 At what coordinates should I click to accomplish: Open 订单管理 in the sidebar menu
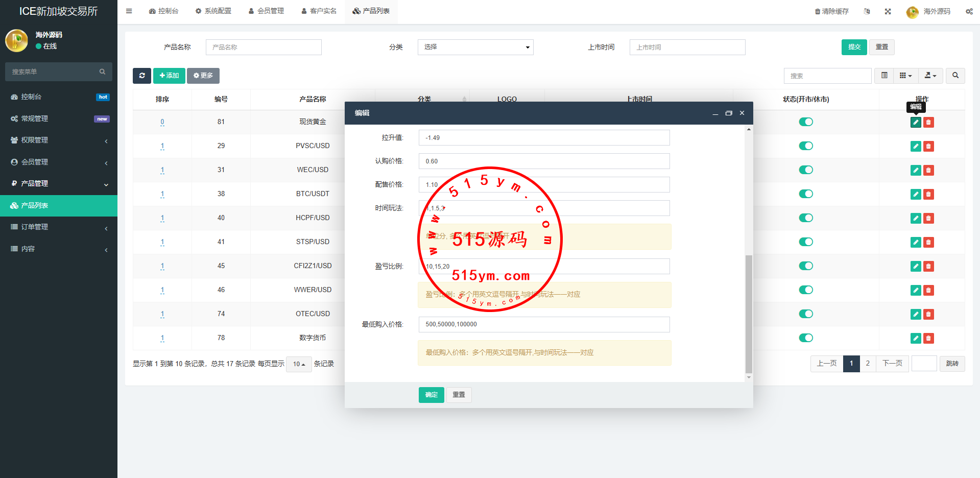[x=59, y=227]
